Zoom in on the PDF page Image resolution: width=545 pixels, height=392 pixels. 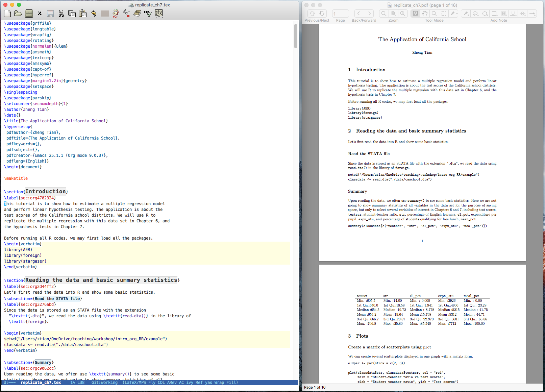pyautogui.click(x=403, y=14)
